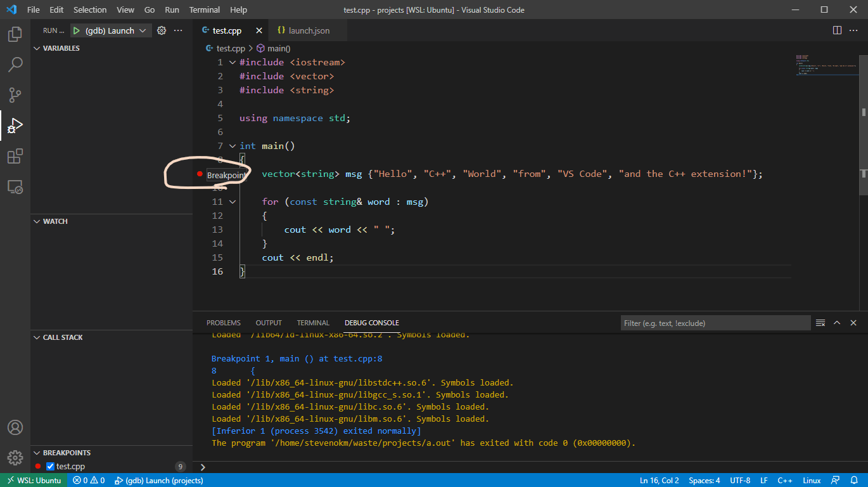Viewport: 868px width, 487px height.
Task: Click WSL: Ubuntu in the status bar
Action: (34, 480)
